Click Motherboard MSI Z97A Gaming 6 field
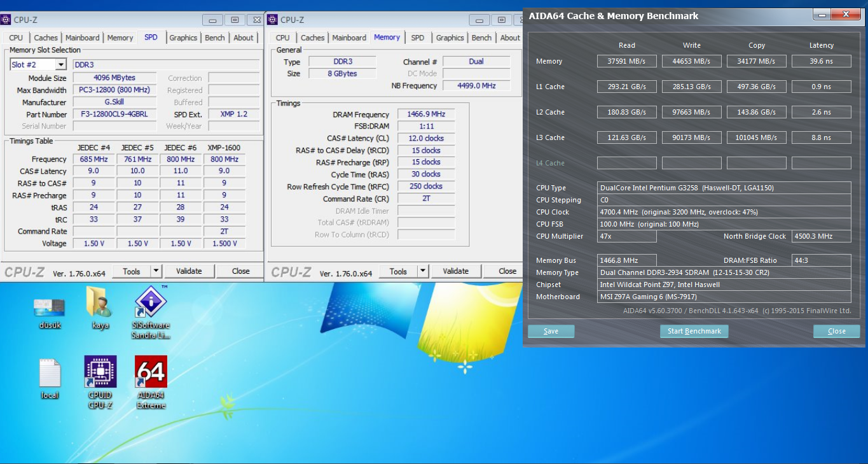This screenshot has width=868, height=464. [x=725, y=297]
